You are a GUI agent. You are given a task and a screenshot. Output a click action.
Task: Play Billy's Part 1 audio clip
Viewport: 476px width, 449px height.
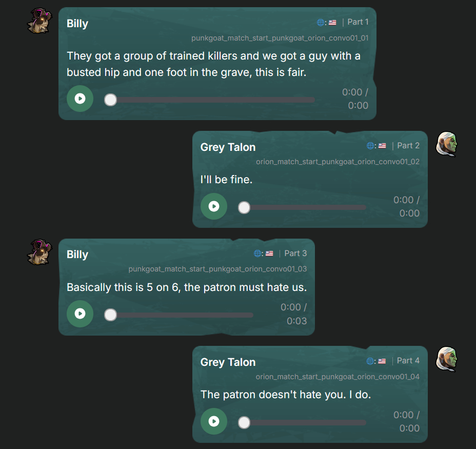(80, 99)
